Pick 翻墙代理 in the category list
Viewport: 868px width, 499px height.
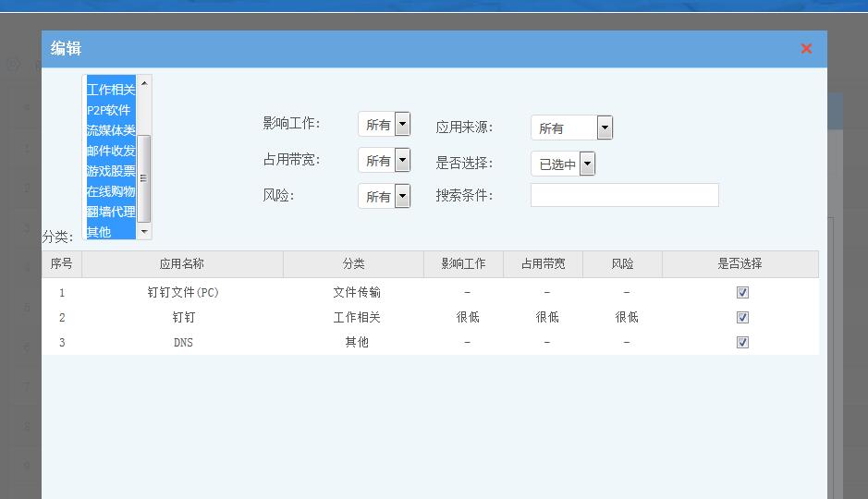111,212
